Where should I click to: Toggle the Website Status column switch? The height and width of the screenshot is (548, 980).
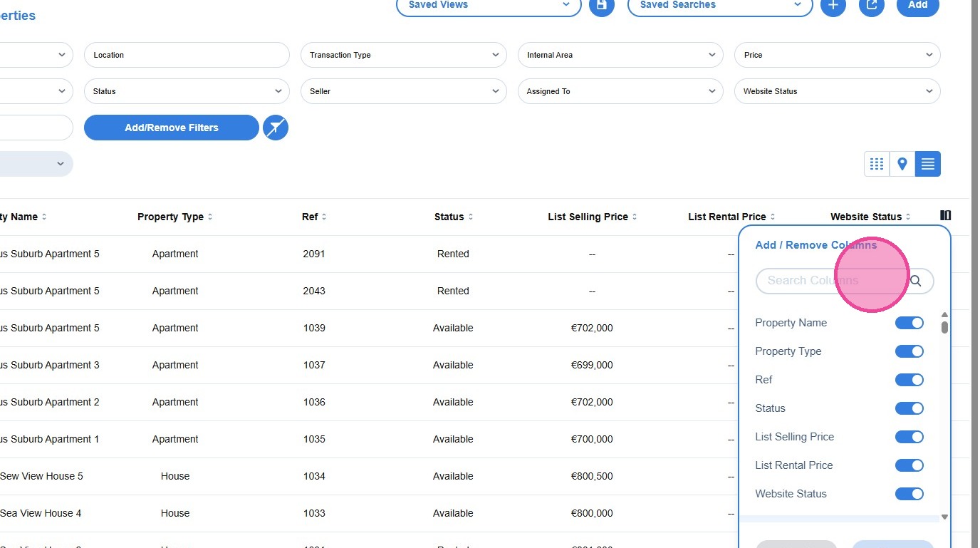coord(909,494)
